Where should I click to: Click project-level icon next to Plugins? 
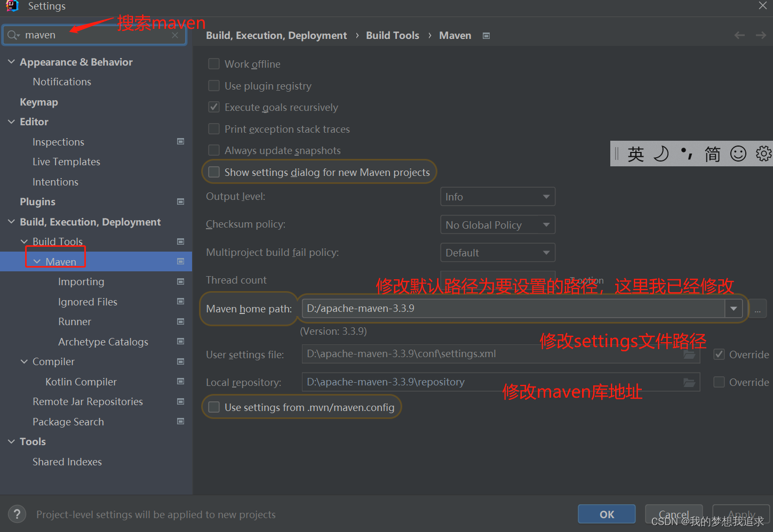180,201
